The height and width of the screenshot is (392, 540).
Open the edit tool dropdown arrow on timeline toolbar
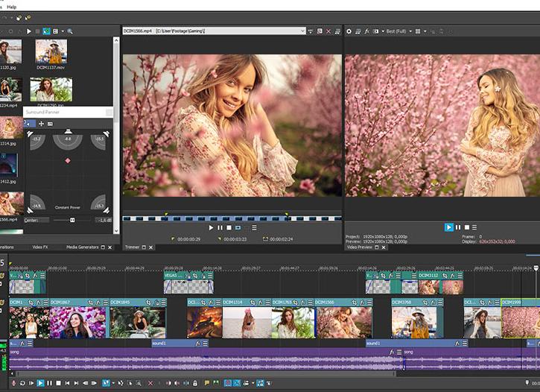113,383
